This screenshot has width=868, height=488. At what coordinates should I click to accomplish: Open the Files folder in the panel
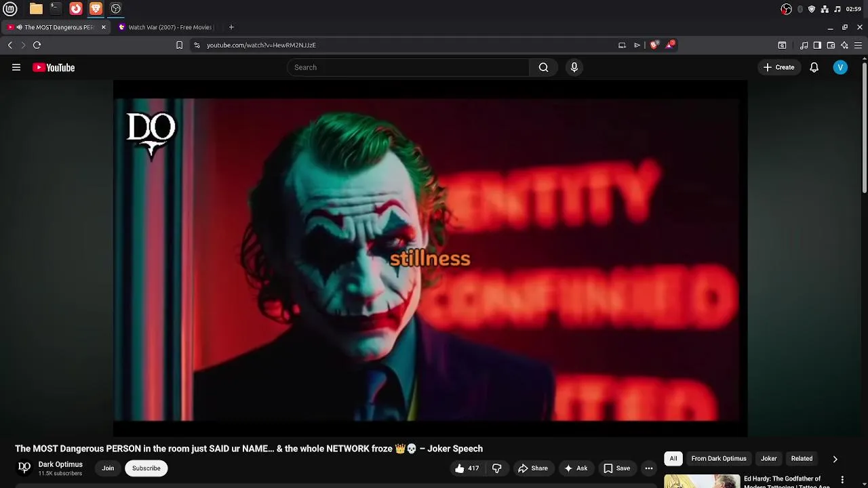tap(36, 9)
